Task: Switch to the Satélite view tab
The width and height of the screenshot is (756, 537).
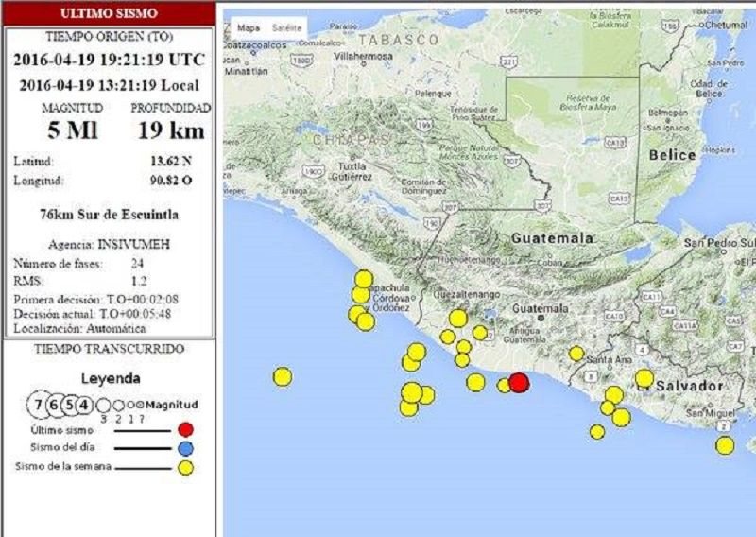Action: (x=286, y=28)
